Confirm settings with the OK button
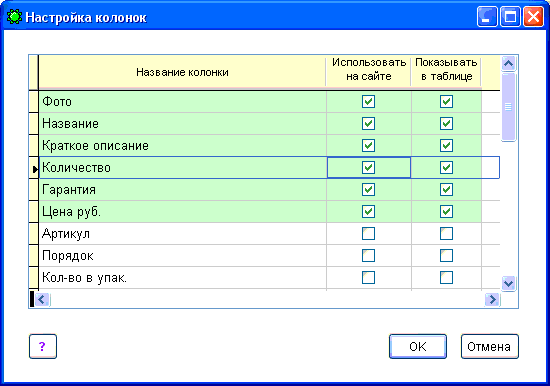The image size is (550, 386). [418, 346]
